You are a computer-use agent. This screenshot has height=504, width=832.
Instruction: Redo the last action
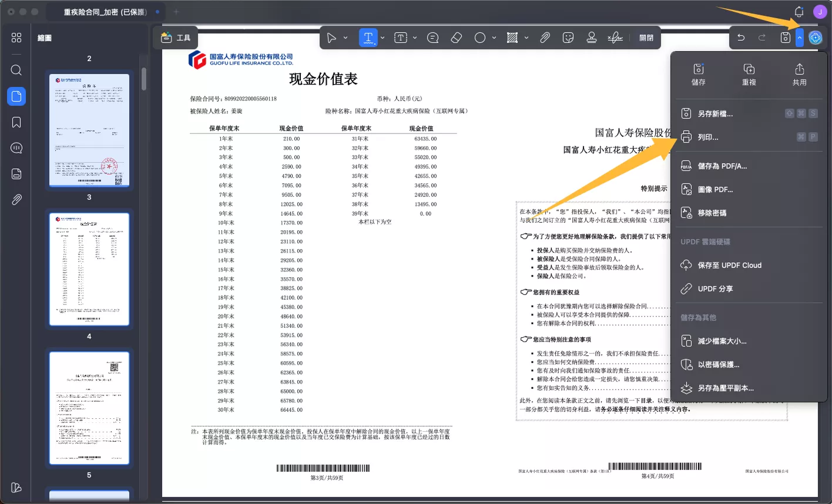click(762, 38)
